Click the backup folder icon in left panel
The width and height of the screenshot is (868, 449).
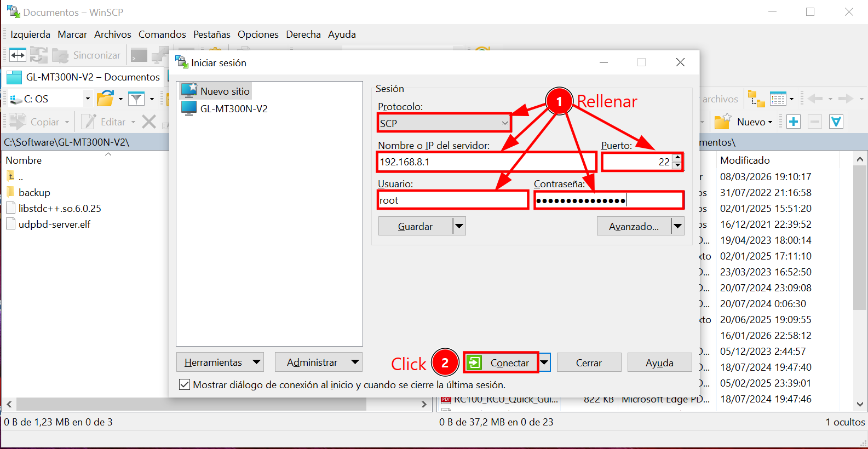[11, 192]
